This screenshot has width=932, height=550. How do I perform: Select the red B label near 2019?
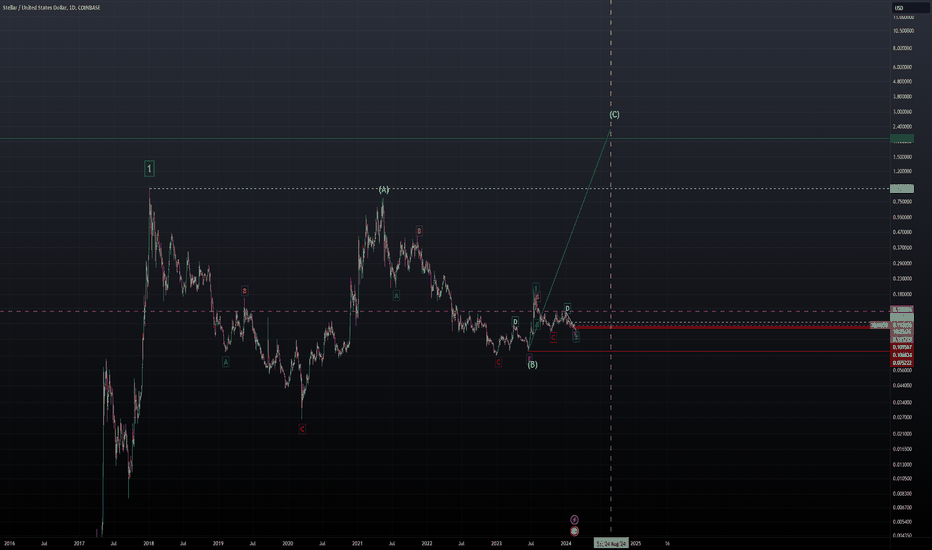pos(245,291)
